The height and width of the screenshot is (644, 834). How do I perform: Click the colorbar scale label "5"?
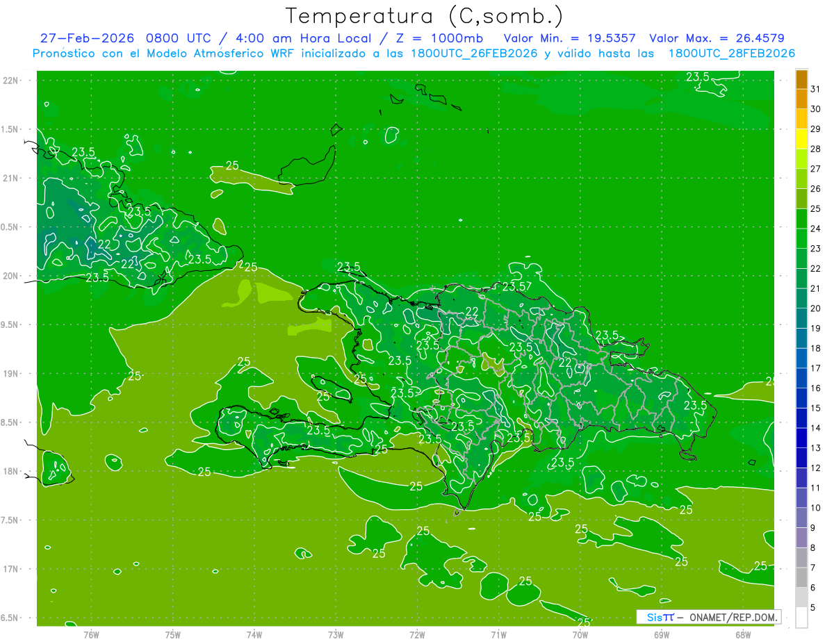[x=812, y=608]
